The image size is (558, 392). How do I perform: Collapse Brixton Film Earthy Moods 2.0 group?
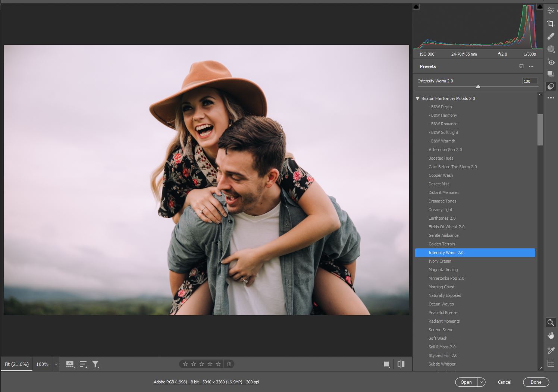418,98
